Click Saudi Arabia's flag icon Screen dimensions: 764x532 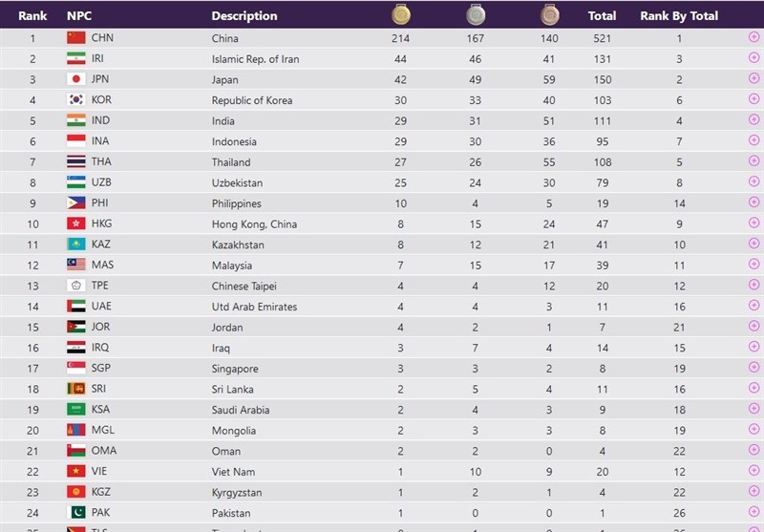(x=76, y=410)
